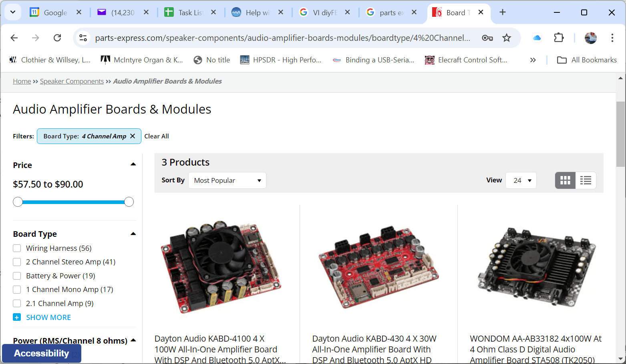Open Dayton Audio KABD-4100 product title
The height and width of the screenshot is (364, 626).
pyautogui.click(x=220, y=349)
